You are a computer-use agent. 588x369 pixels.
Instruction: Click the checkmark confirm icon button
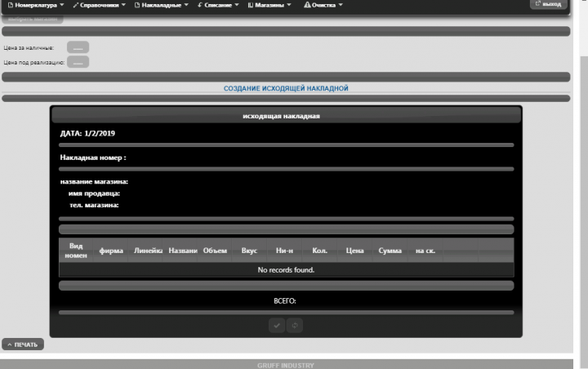[x=277, y=326]
